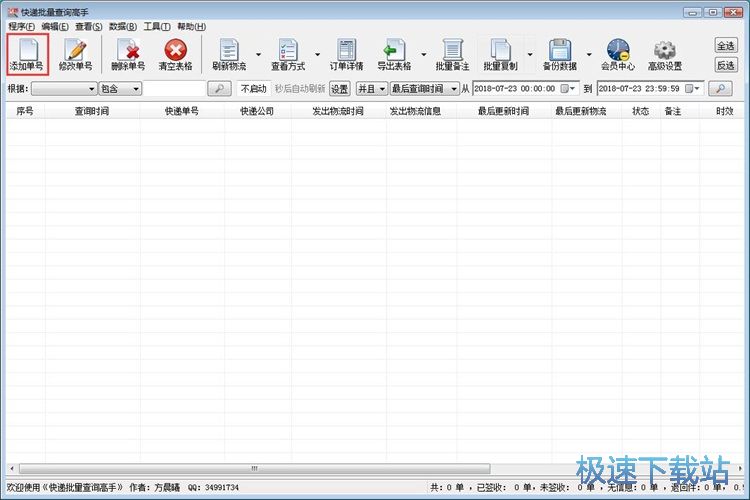Image resolution: width=750 pixels, height=500 pixels.
Task: Open the 根据 field dropdown
Action: 64,89
